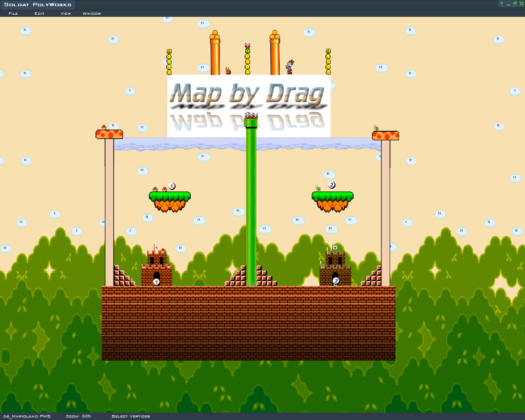Select spawn point 2 above right floating island
This screenshot has width=525, height=420.
click(x=332, y=185)
